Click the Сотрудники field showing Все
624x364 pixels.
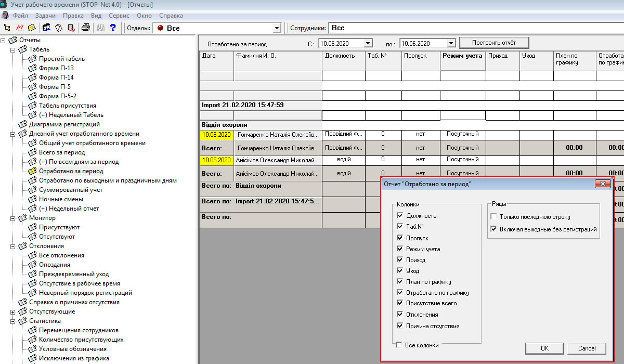tap(476, 28)
